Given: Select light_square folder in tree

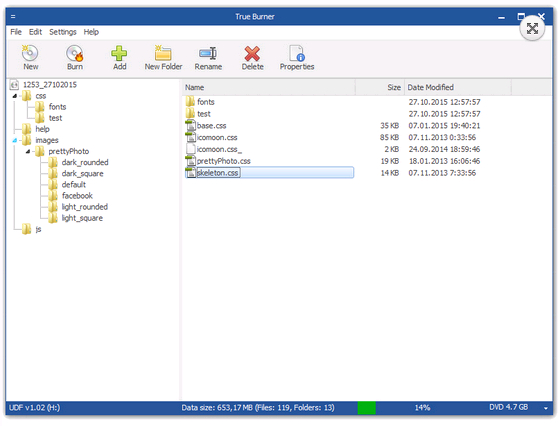Looking at the screenshot, I should click(x=82, y=218).
